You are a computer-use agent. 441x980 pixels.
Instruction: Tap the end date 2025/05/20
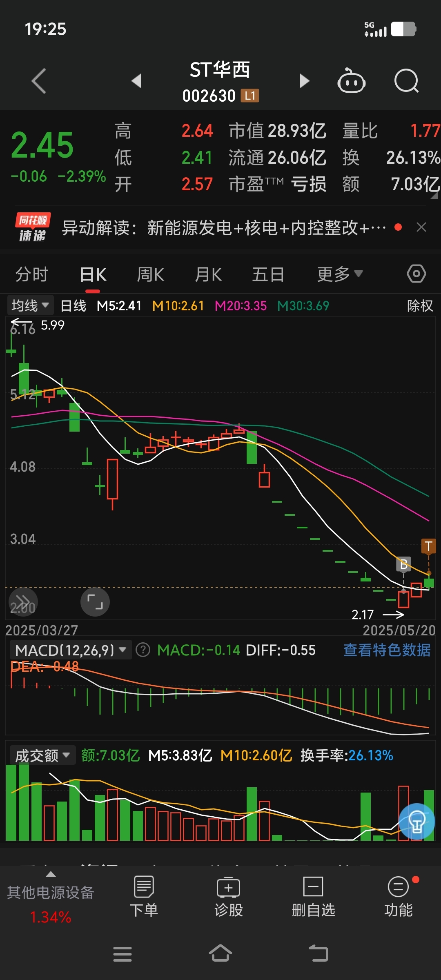pyautogui.click(x=399, y=630)
